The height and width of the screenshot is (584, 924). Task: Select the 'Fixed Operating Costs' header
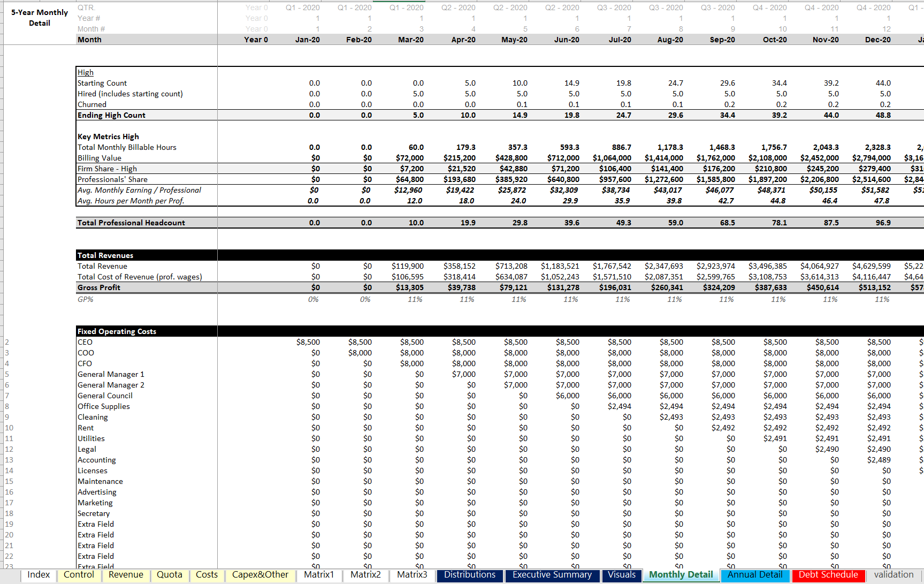[117, 331]
